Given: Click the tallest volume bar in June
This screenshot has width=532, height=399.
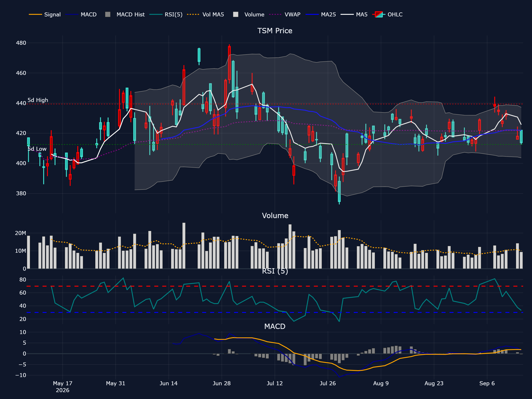Looking at the screenshot, I should tap(184, 246).
